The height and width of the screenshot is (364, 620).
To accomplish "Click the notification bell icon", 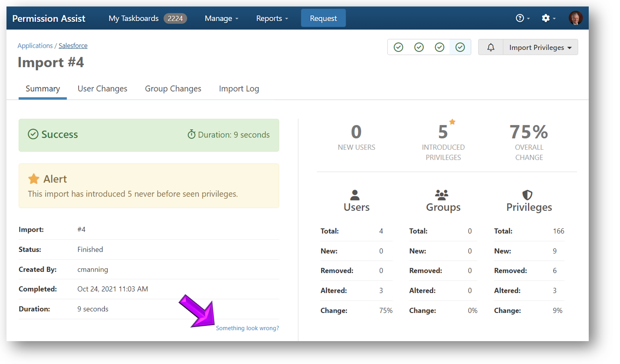I will coord(490,47).
